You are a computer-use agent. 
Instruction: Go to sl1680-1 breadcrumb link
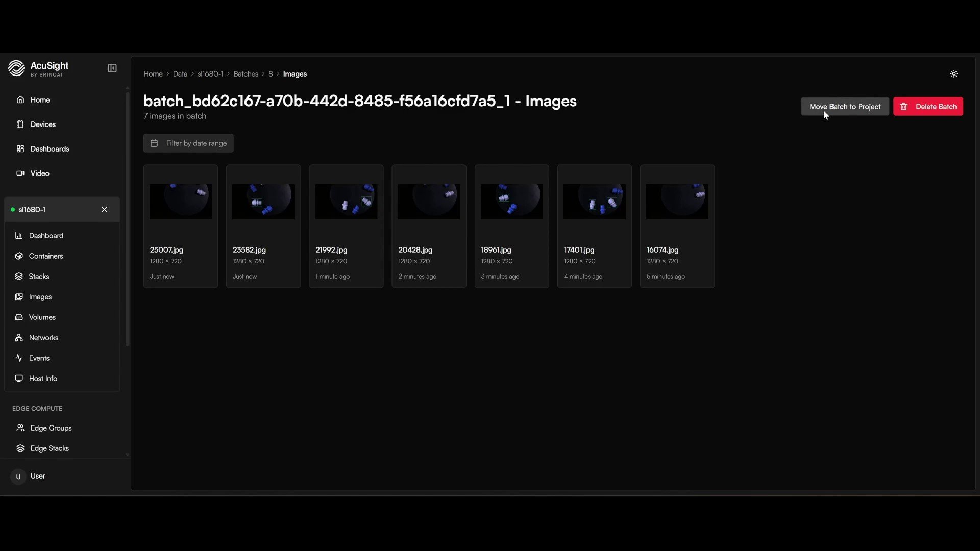210,74
